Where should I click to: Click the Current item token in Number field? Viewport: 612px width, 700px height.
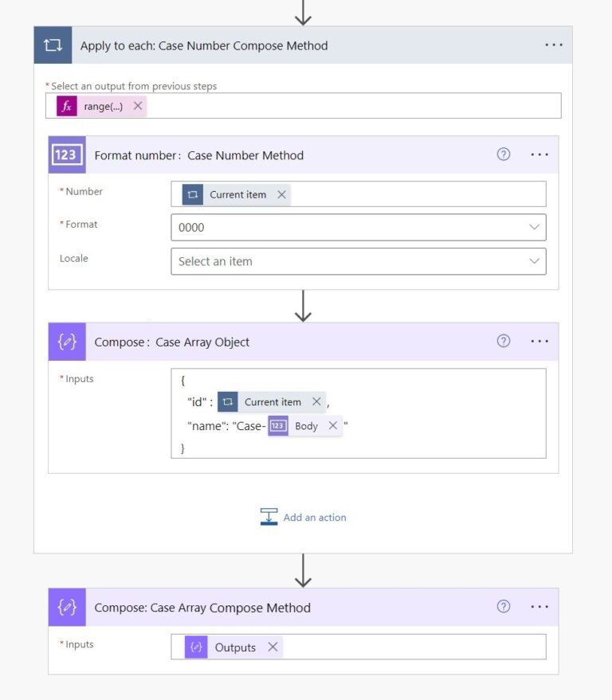click(x=240, y=194)
